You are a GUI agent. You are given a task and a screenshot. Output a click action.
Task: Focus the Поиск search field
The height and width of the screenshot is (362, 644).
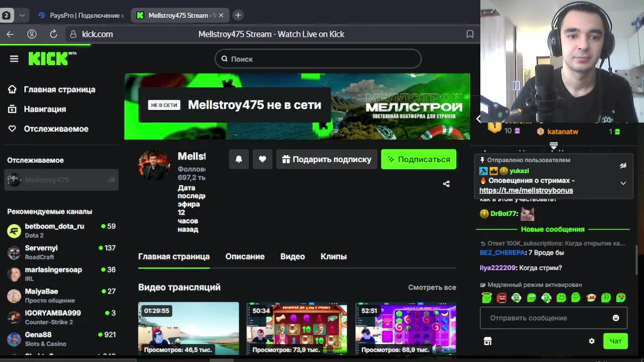click(x=318, y=59)
